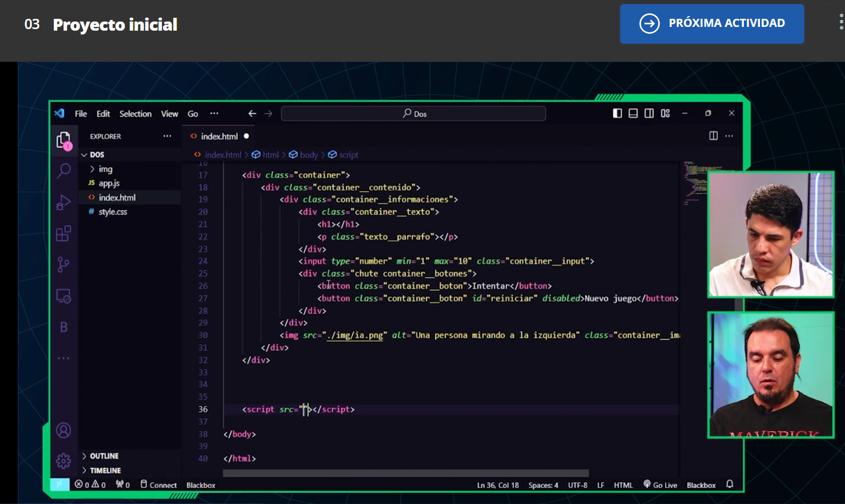Open the Explorer Views and More Actions ellipsis
This screenshot has width=845, height=504.
167,136
